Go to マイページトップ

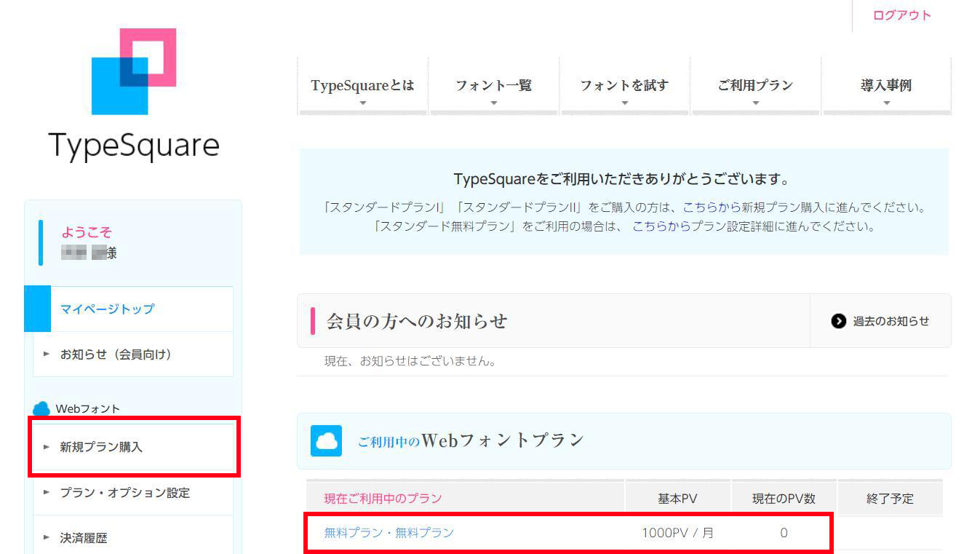click(x=107, y=309)
